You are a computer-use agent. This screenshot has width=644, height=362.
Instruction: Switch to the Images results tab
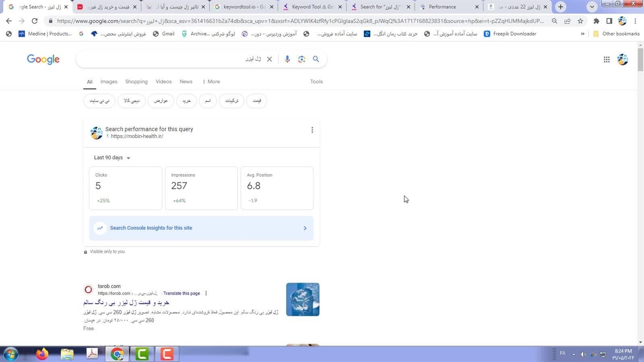coord(109,81)
